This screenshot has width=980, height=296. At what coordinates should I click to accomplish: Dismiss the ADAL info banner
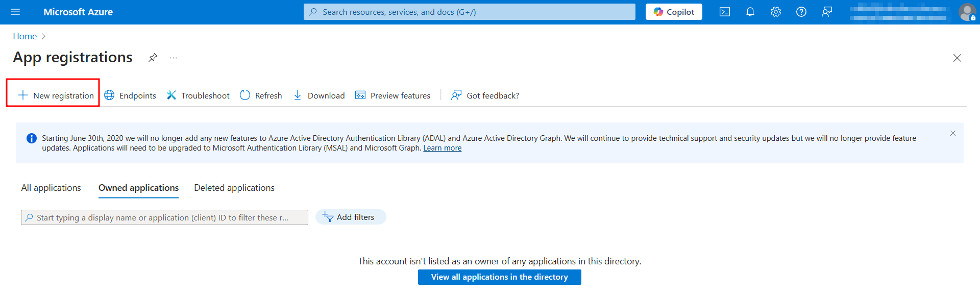pos(953,133)
